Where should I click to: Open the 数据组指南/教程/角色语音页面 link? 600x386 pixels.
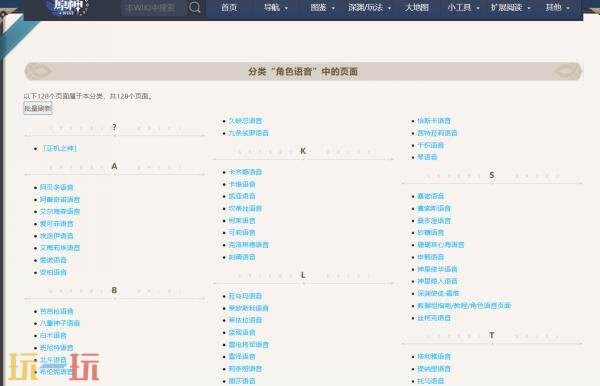coord(464,305)
